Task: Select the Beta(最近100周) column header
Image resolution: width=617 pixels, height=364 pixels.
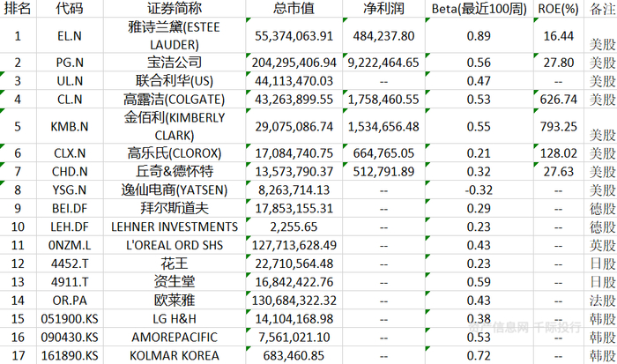Action: 479,8
